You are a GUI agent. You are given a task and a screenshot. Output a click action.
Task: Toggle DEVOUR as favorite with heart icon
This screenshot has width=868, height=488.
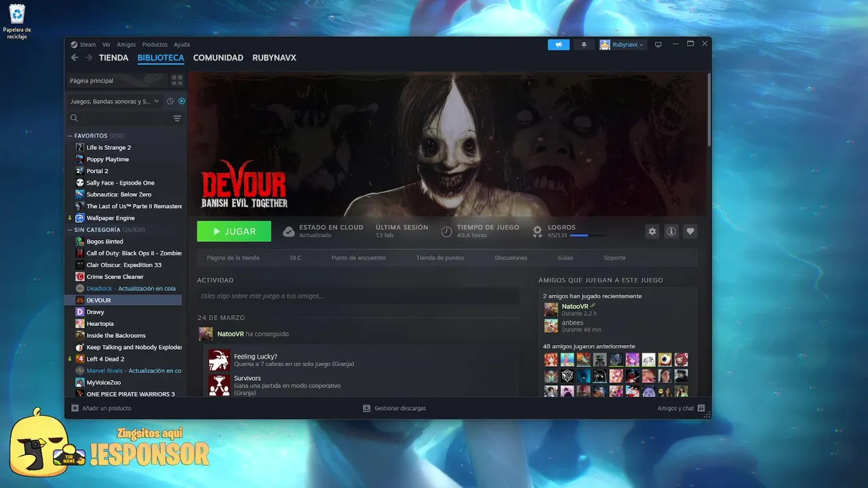(690, 231)
